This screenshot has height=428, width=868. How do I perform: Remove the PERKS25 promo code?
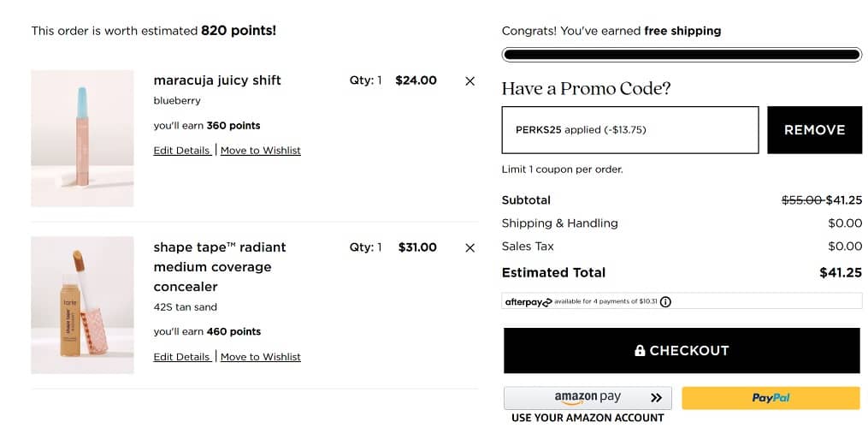click(x=814, y=130)
